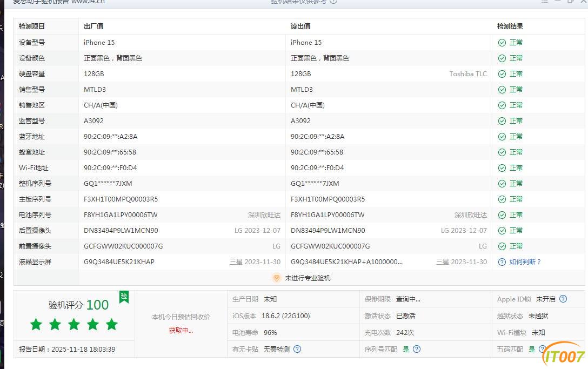Select the 硬盘容量 row label
Viewport: 588px width, 369px height.
click(32, 74)
